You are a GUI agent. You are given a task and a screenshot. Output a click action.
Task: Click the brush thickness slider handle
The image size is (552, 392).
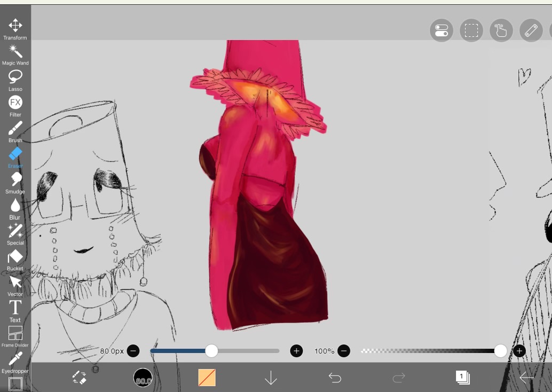[x=211, y=351]
